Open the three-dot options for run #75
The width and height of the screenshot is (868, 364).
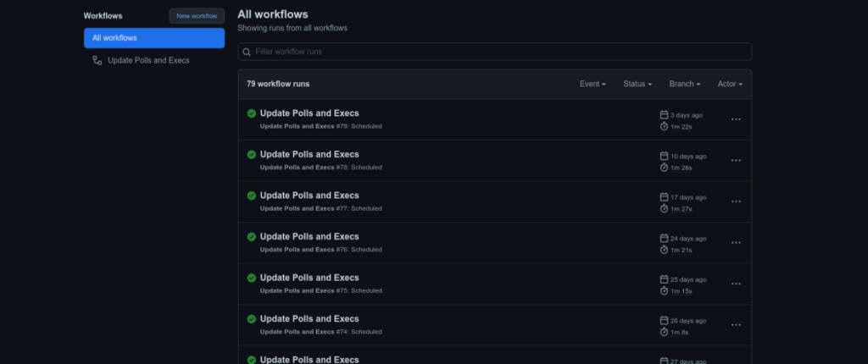click(x=736, y=284)
